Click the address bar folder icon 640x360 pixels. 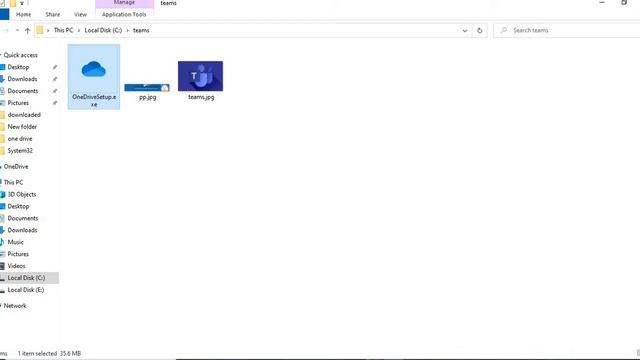(x=40, y=30)
